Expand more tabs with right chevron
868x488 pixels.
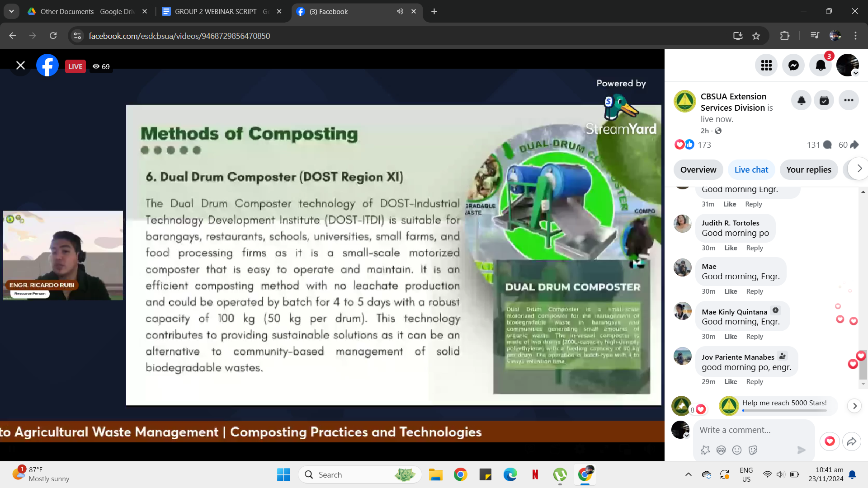[859, 169]
